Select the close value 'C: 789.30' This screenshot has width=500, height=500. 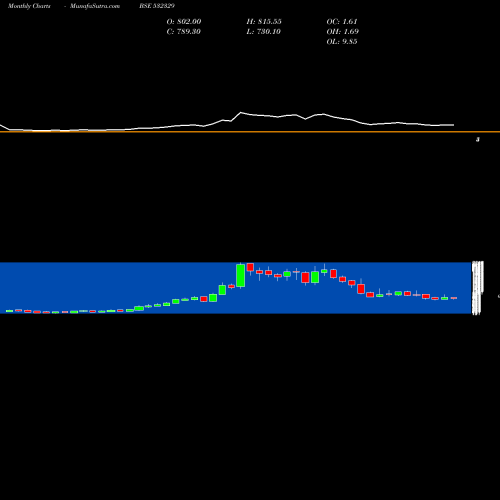183,32
